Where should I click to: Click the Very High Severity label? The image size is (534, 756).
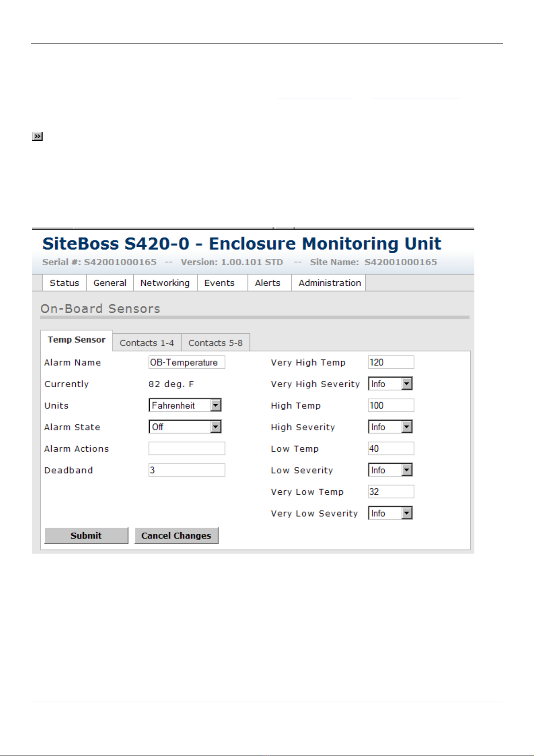pos(315,384)
